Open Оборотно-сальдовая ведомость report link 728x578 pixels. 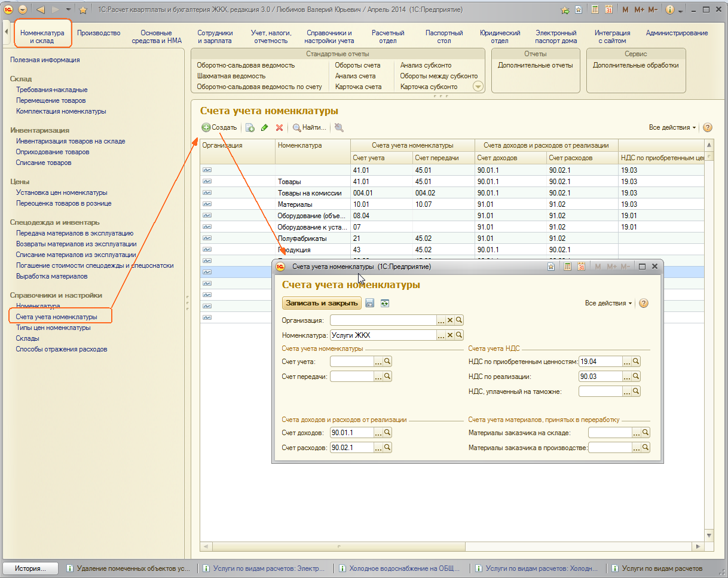(246, 65)
